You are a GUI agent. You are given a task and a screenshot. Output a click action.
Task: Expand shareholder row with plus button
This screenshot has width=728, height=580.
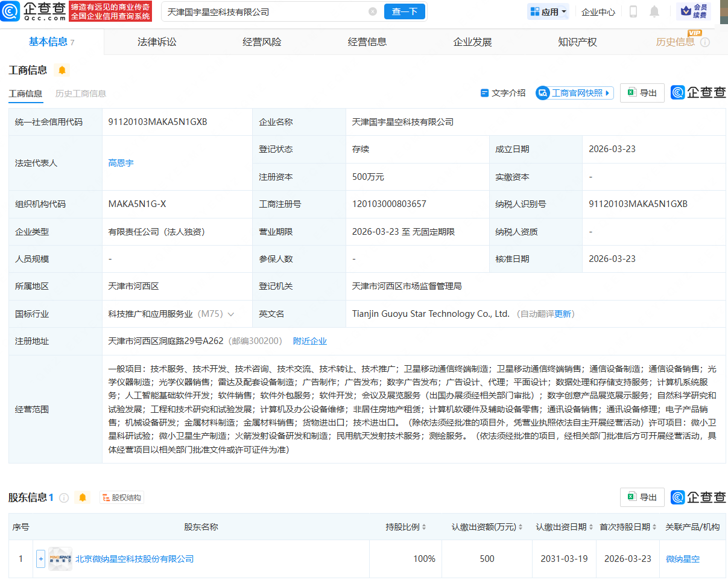[41, 559]
